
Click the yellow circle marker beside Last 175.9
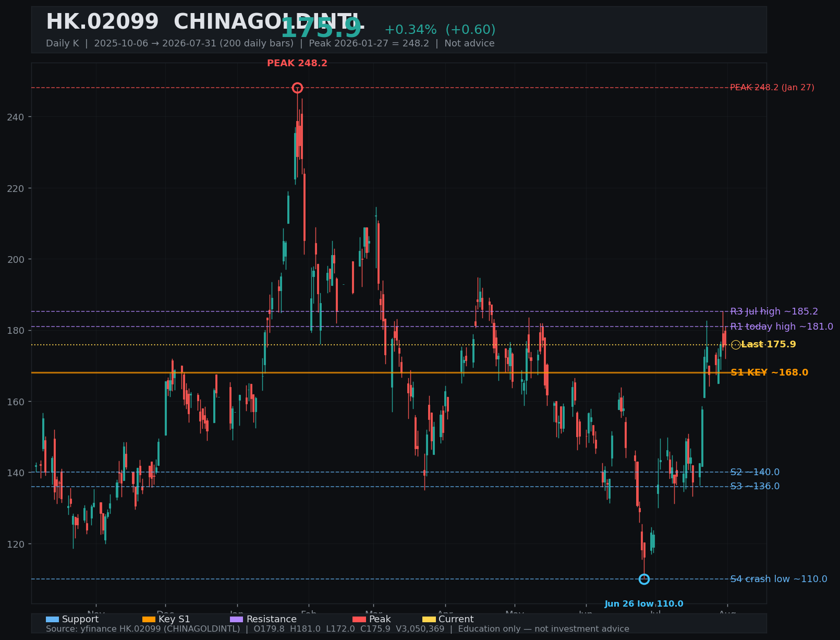pyautogui.click(x=736, y=345)
